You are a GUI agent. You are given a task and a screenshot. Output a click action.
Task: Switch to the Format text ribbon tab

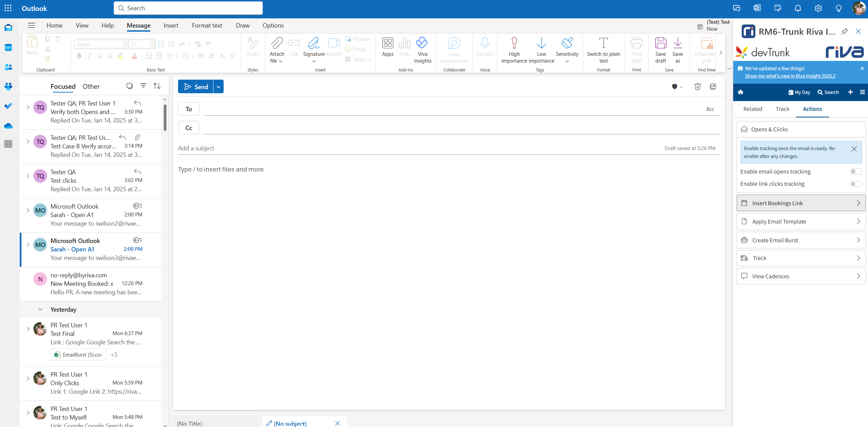pos(207,26)
